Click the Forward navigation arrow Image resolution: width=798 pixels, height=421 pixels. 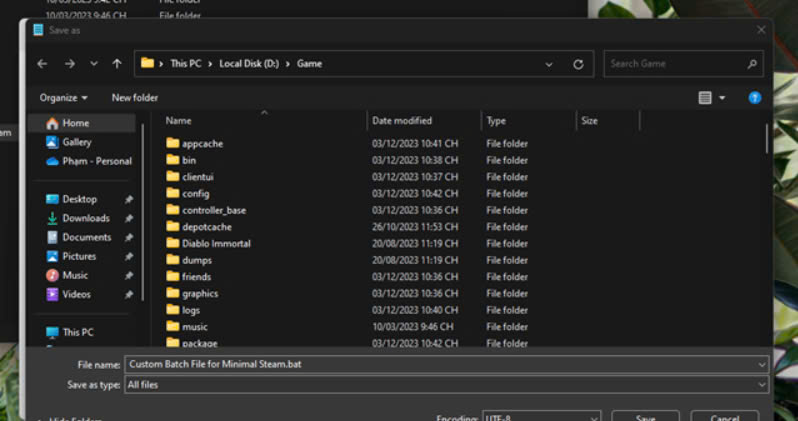pyautogui.click(x=69, y=63)
